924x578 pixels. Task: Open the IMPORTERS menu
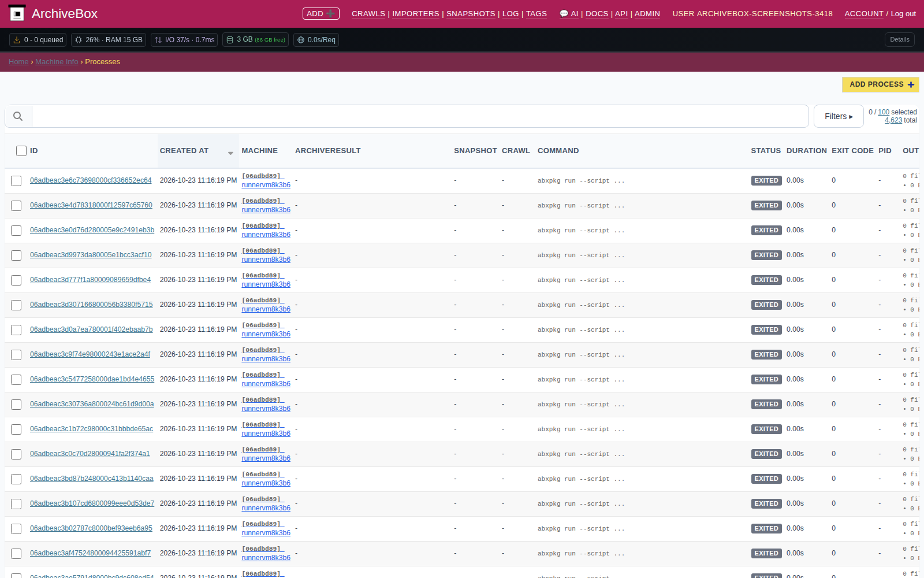pos(416,14)
